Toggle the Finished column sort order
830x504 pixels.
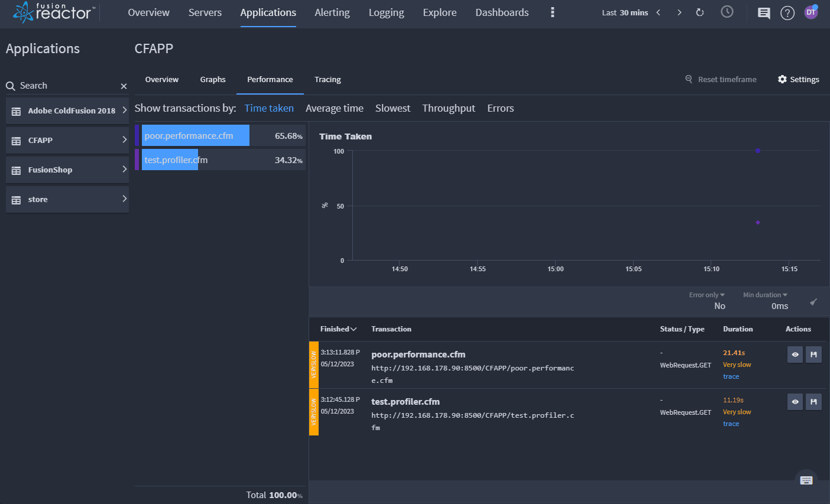[x=338, y=329]
